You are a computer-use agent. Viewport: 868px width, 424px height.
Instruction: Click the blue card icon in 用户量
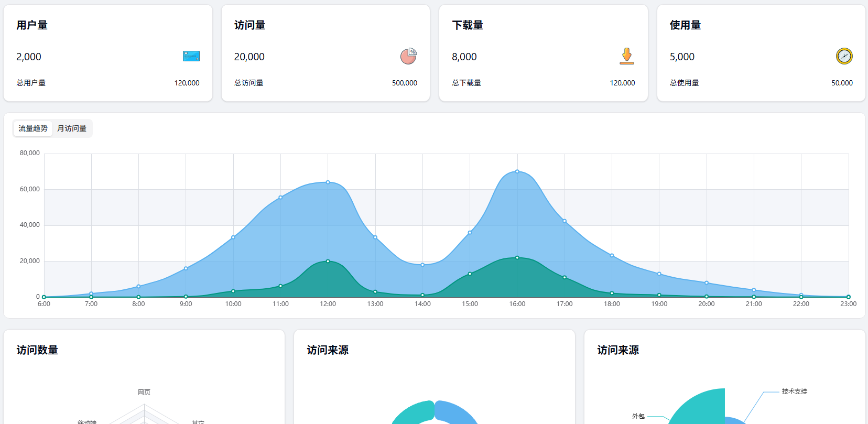coord(191,56)
